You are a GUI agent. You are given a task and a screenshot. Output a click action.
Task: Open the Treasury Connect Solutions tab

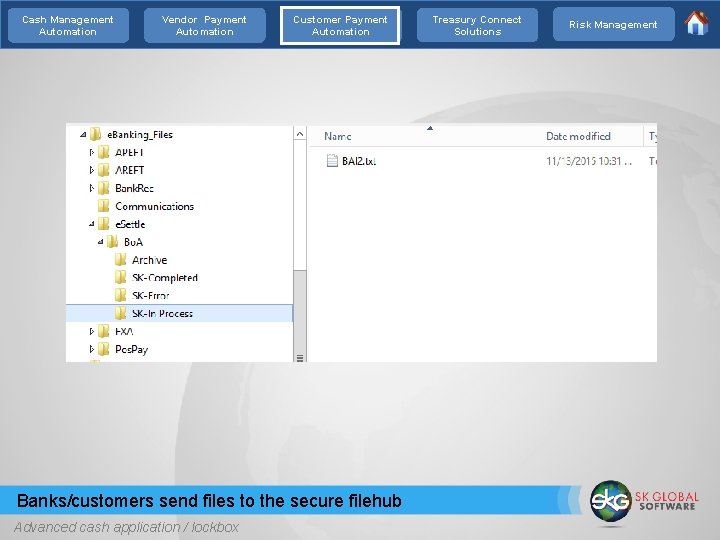(477, 26)
